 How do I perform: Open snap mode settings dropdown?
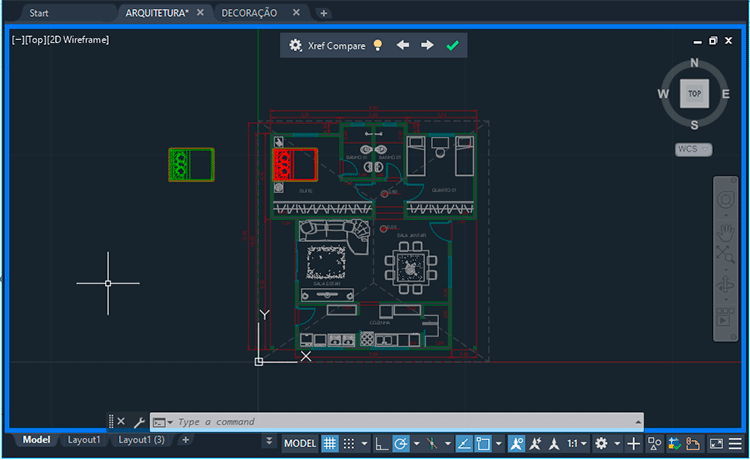click(364, 444)
